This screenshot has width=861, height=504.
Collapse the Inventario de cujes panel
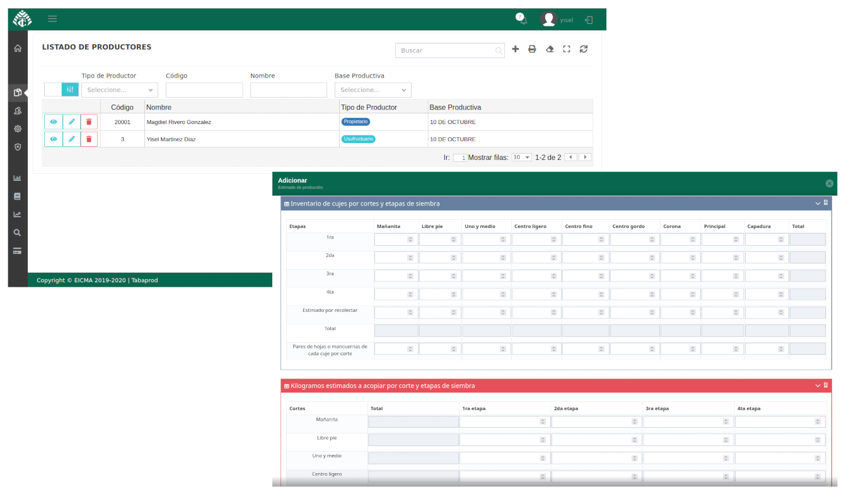coord(818,203)
